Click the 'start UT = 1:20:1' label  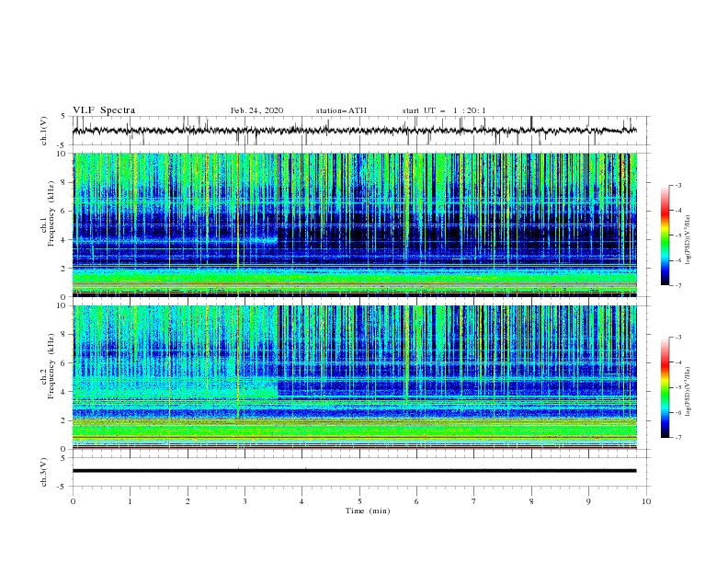[444, 110]
